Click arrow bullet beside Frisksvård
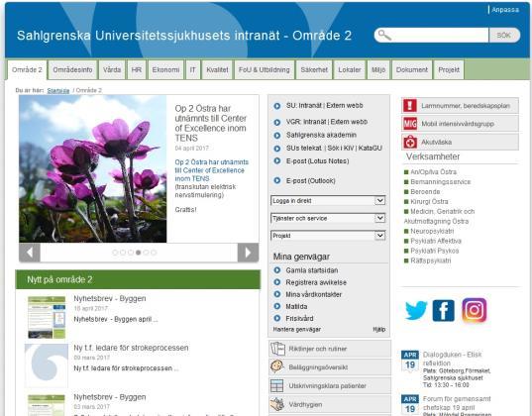The height and width of the screenshot is (416, 532). (277, 318)
